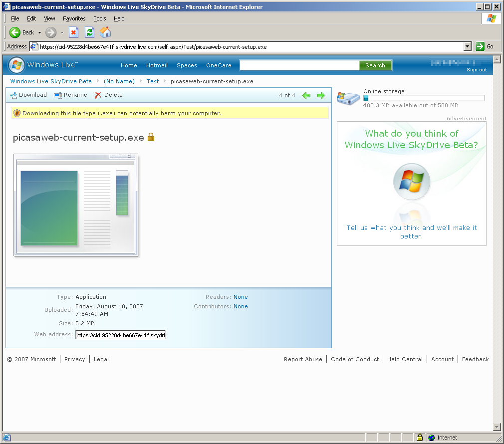Viewport: 504px width, 444px height.
Task: Click the SSL lock icon in status bar
Action: 420,437
